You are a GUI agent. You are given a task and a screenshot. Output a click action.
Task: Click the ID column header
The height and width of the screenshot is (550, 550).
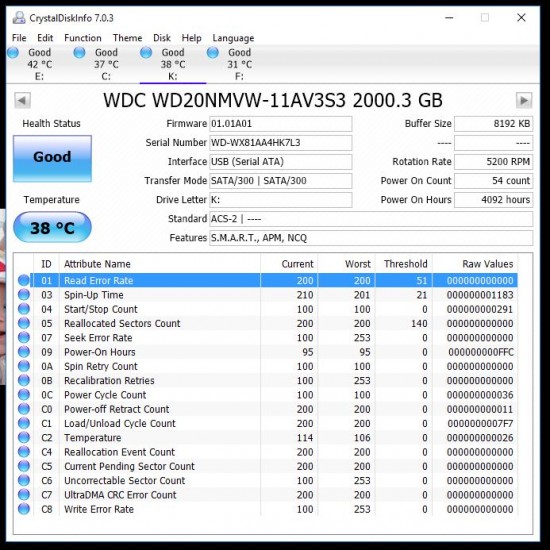coord(46,264)
